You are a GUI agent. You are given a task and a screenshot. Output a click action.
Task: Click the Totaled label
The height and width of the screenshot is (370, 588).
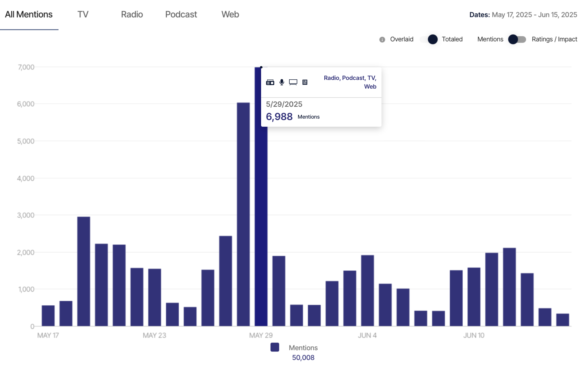click(x=452, y=39)
